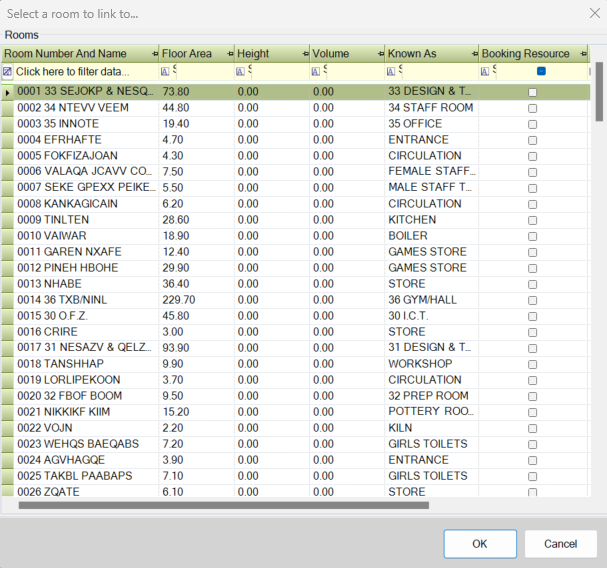Pin the Room Number And Name column
607x568 pixels.
pyautogui.click(x=154, y=54)
